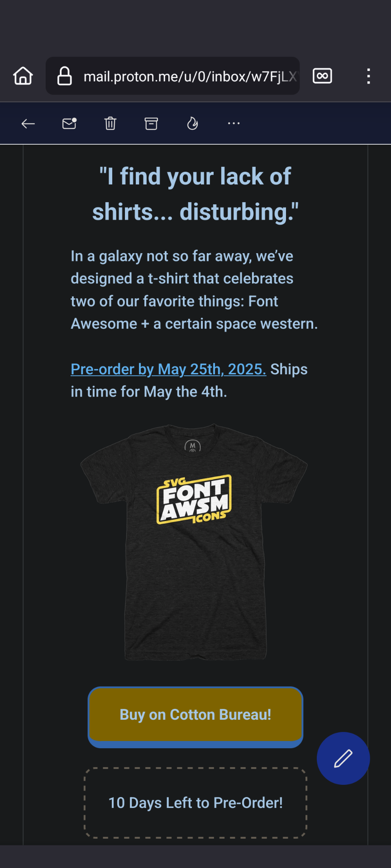Mark message as spam with flame icon

pos(192,123)
